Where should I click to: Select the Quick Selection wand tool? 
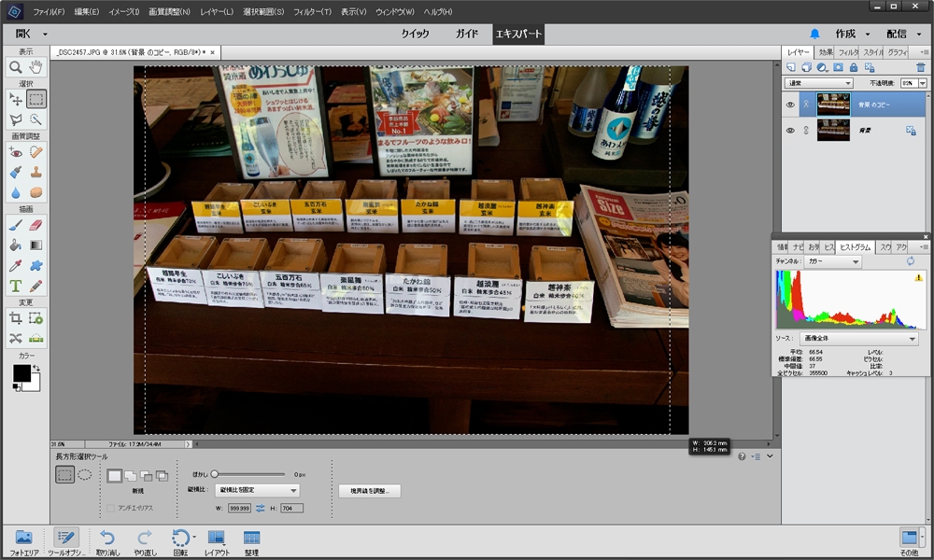pos(35,119)
